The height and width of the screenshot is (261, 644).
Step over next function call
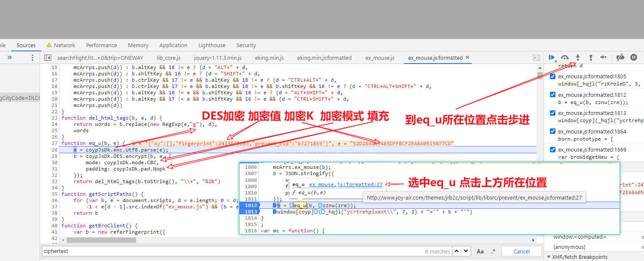tap(565, 58)
